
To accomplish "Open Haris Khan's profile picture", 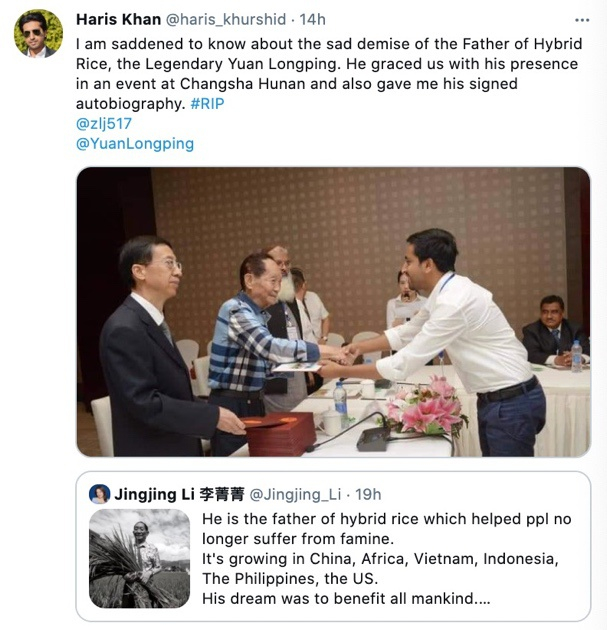I will (38, 34).
